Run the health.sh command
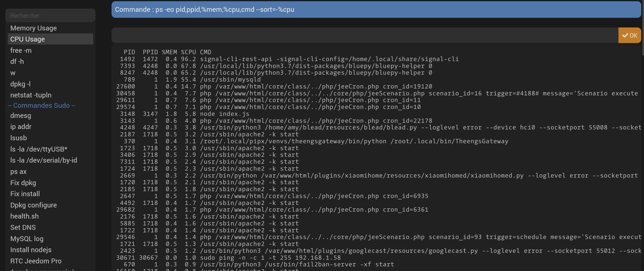Image resolution: width=644 pixels, height=271 pixels. pyautogui.click(x=24, y=216)
